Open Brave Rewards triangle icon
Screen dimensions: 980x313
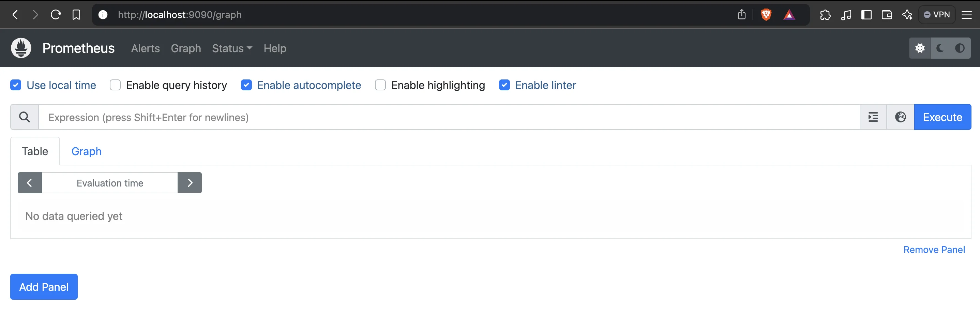click(x=789, y=15)
